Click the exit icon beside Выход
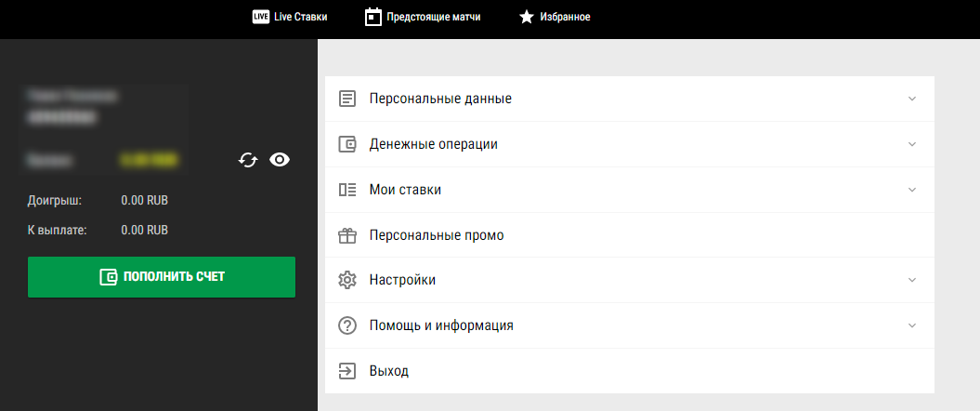Image resolution: width=980 pixels, height=411 pixels. click(347, 371)
